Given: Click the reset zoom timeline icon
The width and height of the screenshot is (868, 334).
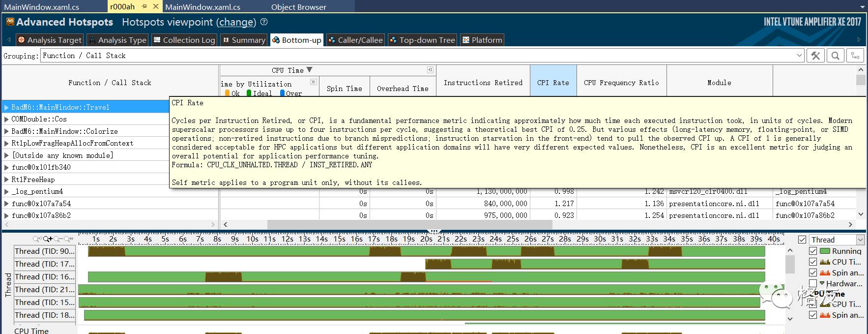Looking at the screenshot, I should pyautogui.click(x=69, y=239).
